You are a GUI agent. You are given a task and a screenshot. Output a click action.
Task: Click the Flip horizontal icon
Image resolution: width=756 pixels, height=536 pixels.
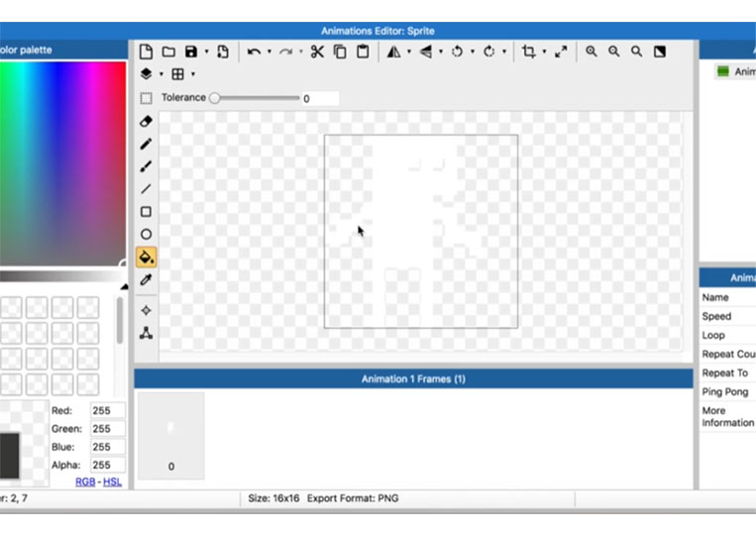(394, 52)
